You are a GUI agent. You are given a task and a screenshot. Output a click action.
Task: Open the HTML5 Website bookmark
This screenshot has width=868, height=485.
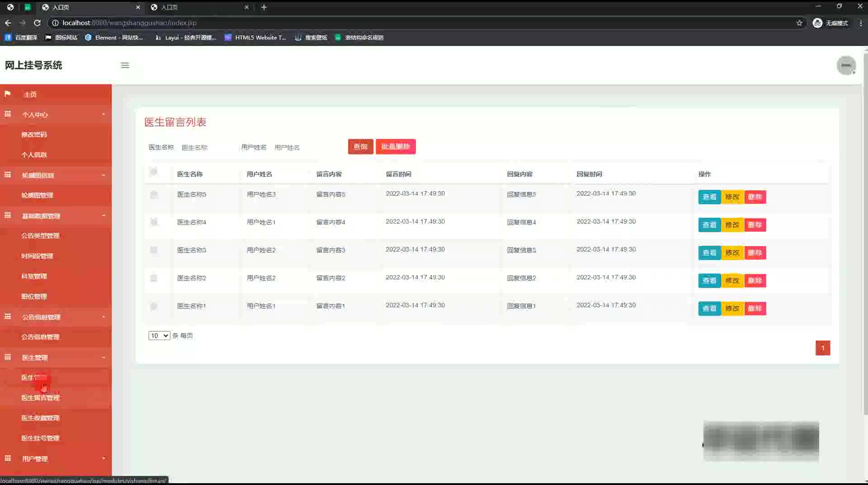255,38
